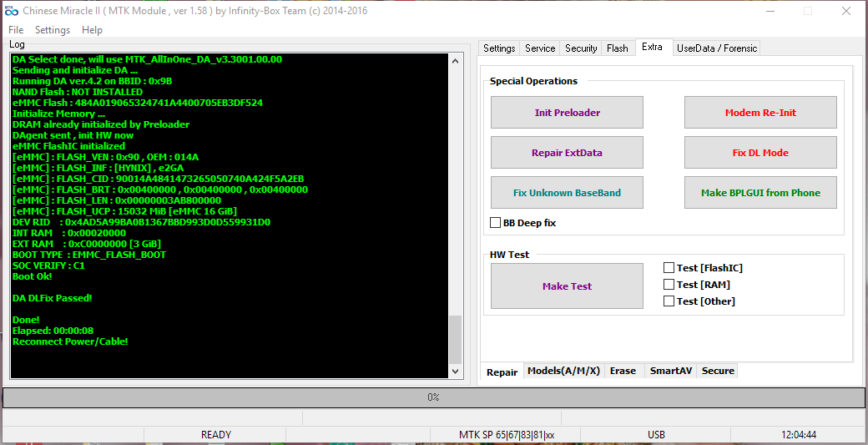Click the 12:04:44 clock in status bar

point(798,435)
